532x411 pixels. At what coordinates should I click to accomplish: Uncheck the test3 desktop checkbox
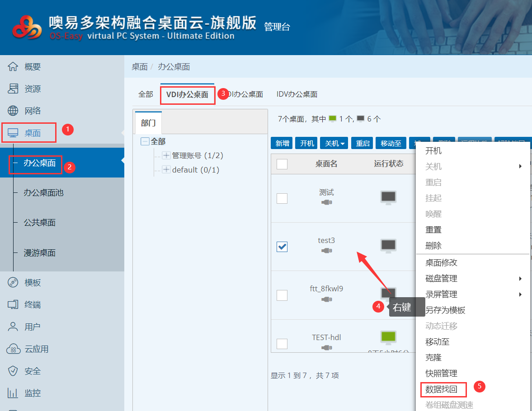tap(282, 247)
